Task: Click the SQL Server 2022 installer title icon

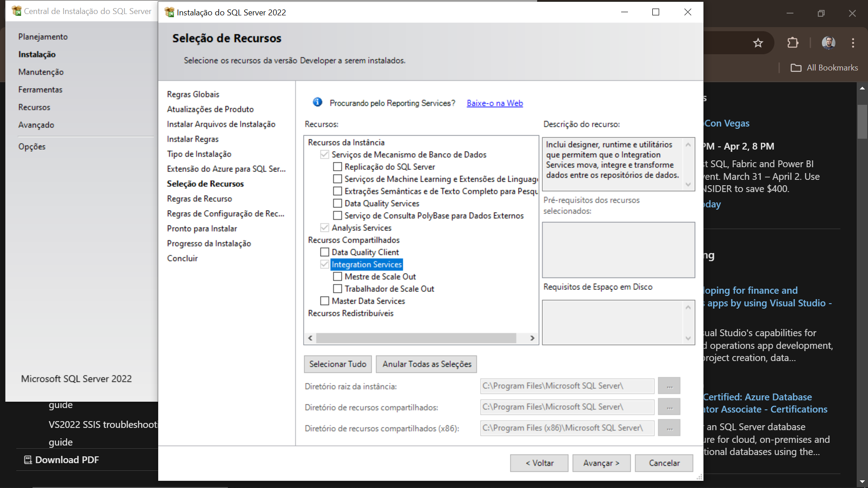Action: (x=170, y=12)
